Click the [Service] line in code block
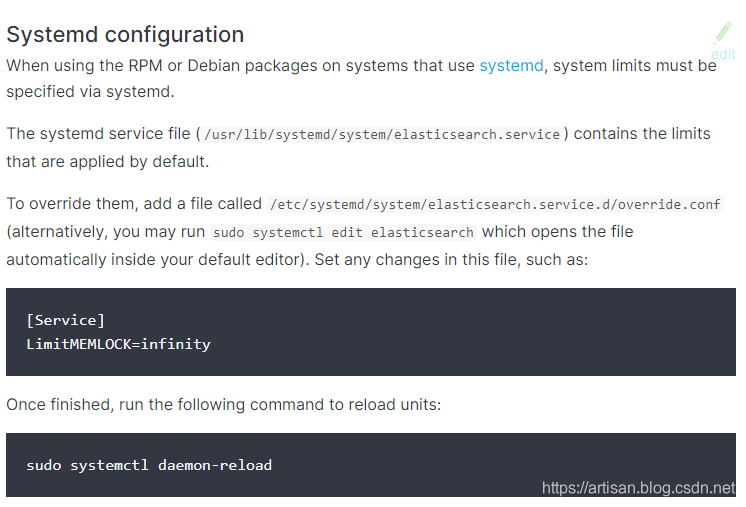This screenshot has height=507, width=746. click(66, 320)
